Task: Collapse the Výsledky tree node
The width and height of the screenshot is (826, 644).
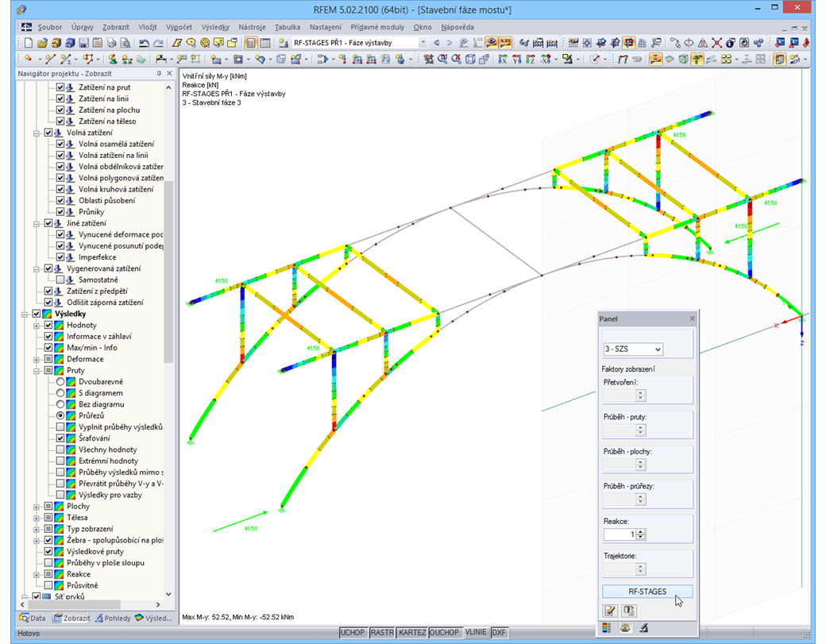Action: pos(25,314)
